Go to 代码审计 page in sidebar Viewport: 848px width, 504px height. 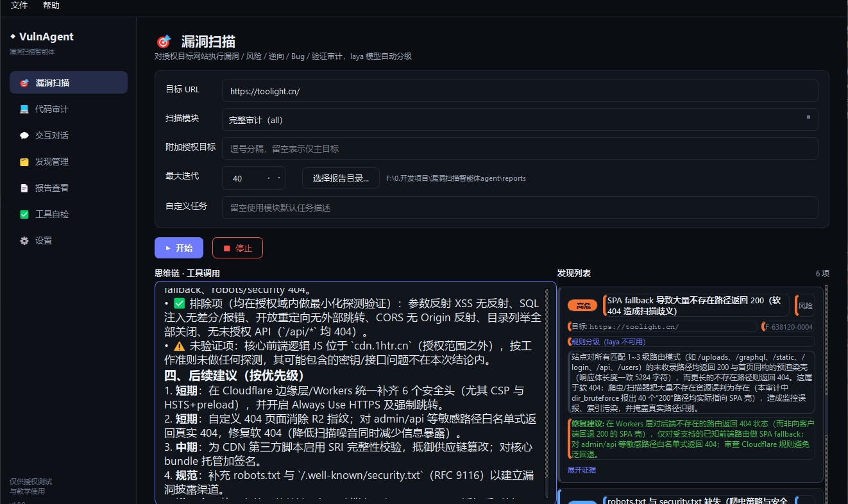pyautogui.click(x=69, y=109)
